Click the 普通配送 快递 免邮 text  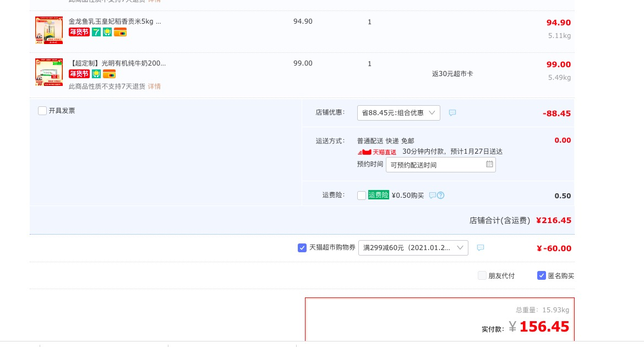coord(386,141)
